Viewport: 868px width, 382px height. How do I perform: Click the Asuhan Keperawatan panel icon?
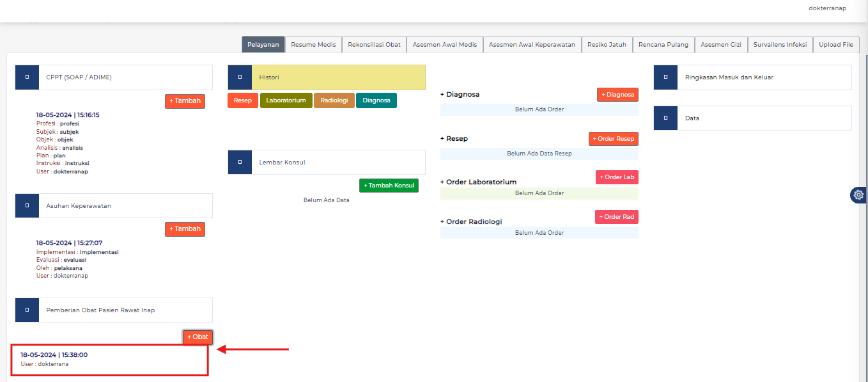pyautogui.click(x=27, y=206)
